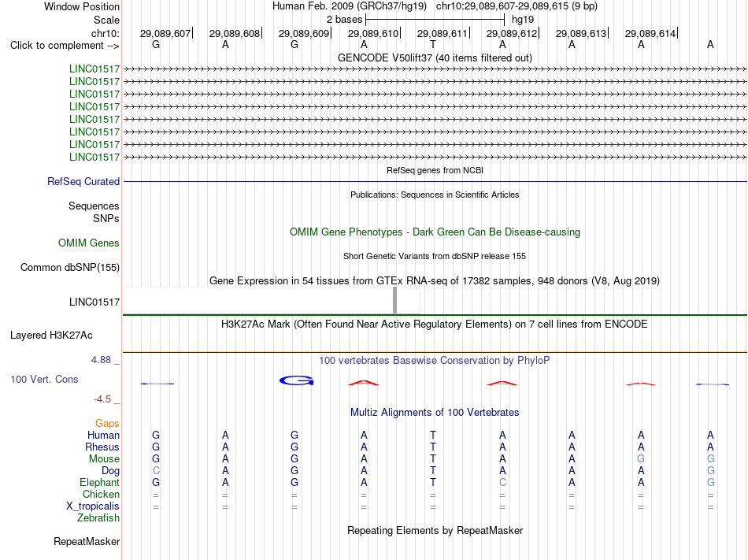Viewport: 748px width, 560px height.
Task: Click the 'Dog' species label
Action: pyautogui.click(x=110, y=471)
